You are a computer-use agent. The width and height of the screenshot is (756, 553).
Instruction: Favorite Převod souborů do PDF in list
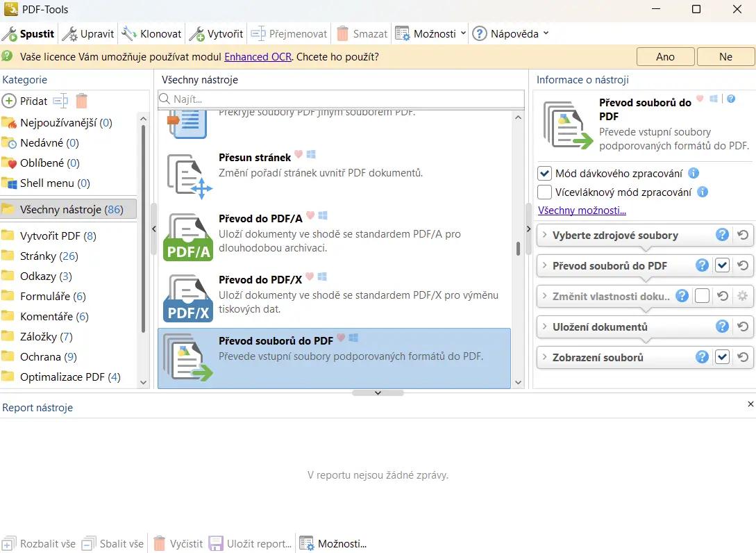(x=341, y=338)
